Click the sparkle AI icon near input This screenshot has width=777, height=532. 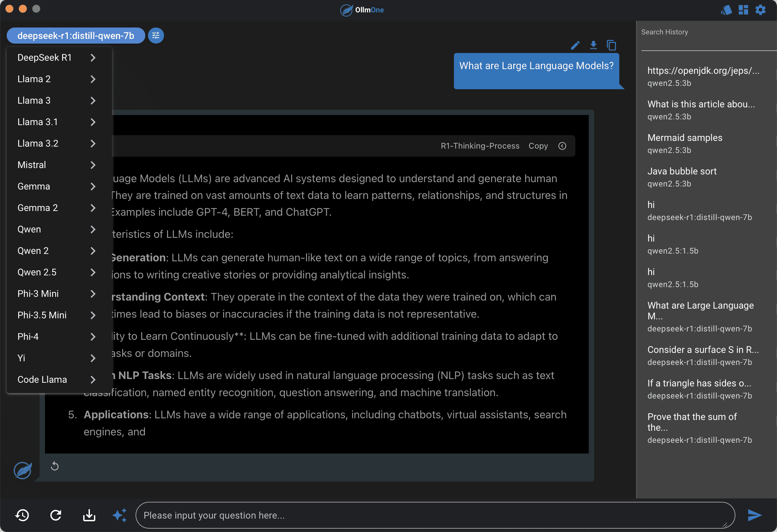[119, 515]
